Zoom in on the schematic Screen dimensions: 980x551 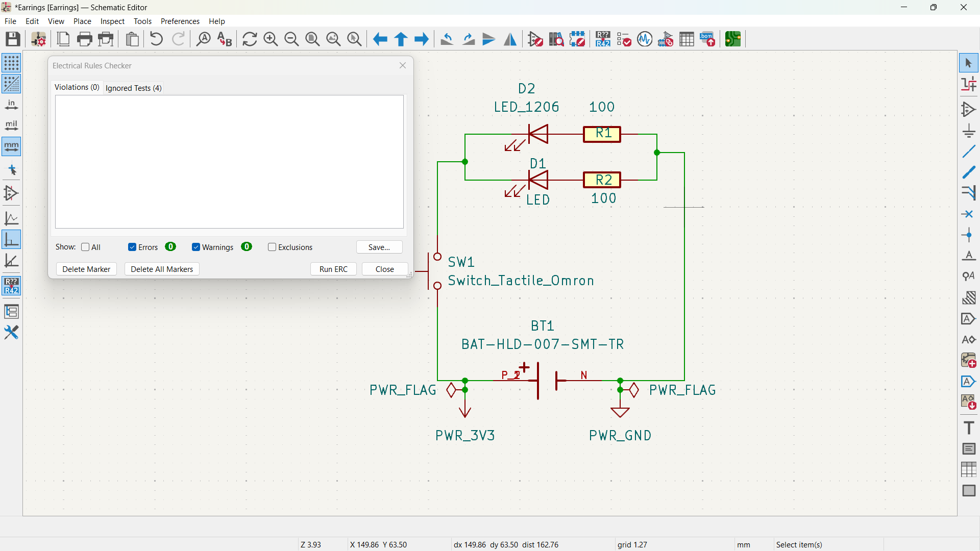pyautogui.click(x=271, y=39)
